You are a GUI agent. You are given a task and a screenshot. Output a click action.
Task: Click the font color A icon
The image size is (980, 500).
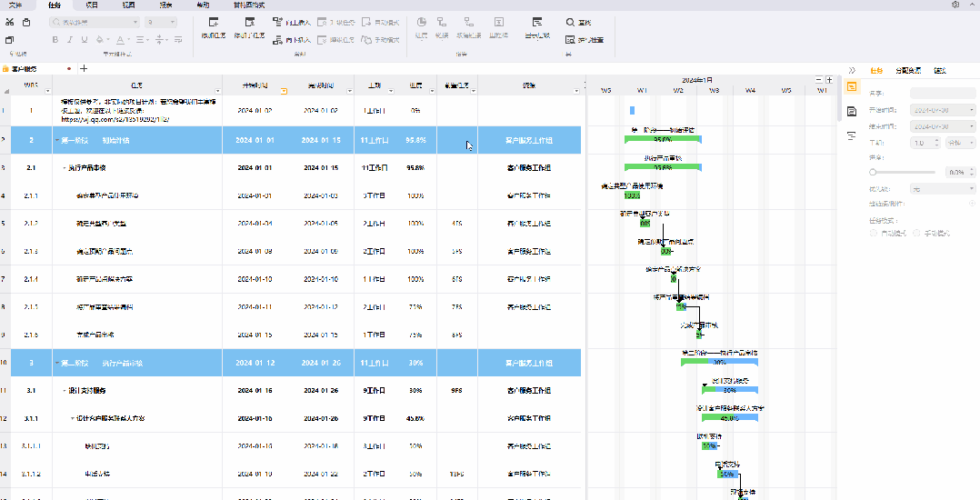[120, 40]
